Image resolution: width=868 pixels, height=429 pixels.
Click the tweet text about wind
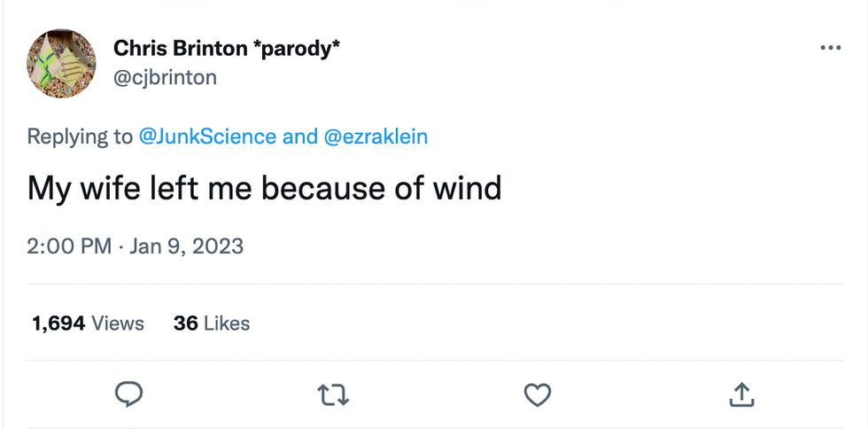point(265,188)
